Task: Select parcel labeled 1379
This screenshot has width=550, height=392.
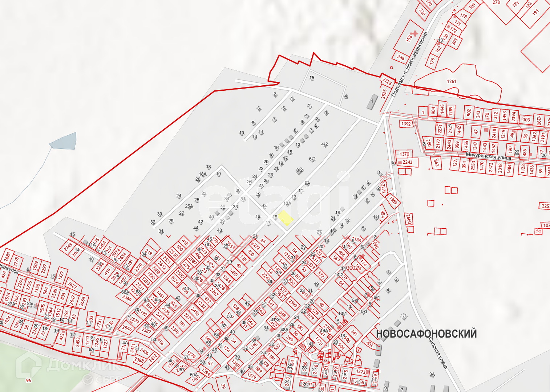Action: pyautogui.click(x=252, y=376)
